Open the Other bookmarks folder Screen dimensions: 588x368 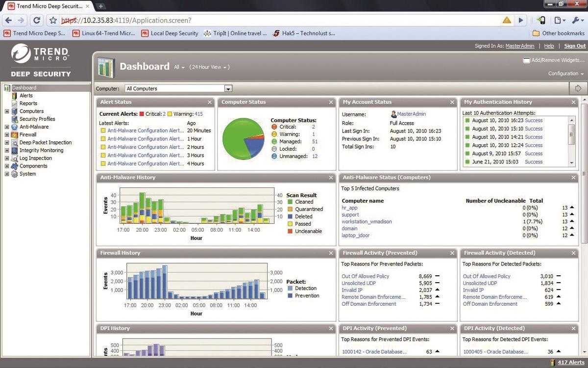point(559,33)
